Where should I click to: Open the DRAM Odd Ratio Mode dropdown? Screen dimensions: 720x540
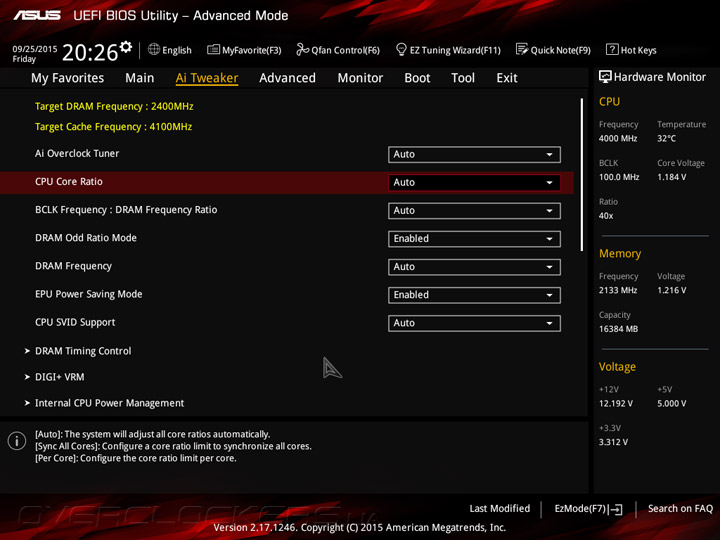pos(474,239)
